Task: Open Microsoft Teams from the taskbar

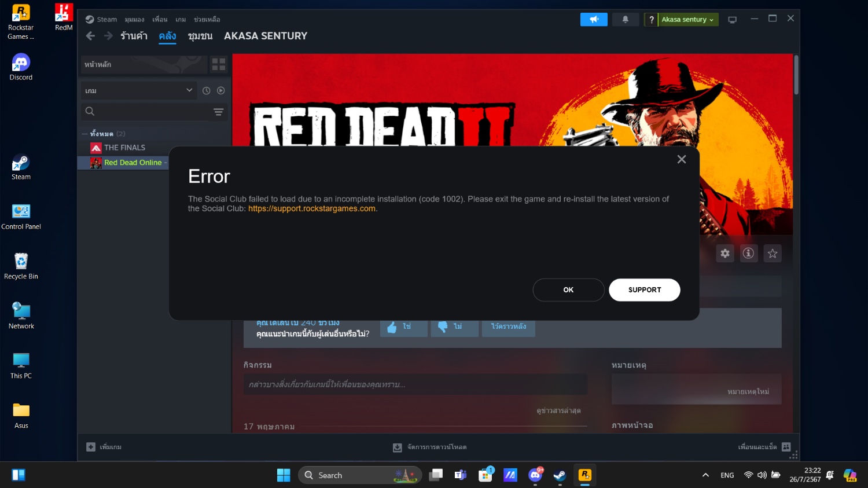Action: pos(461,475)
